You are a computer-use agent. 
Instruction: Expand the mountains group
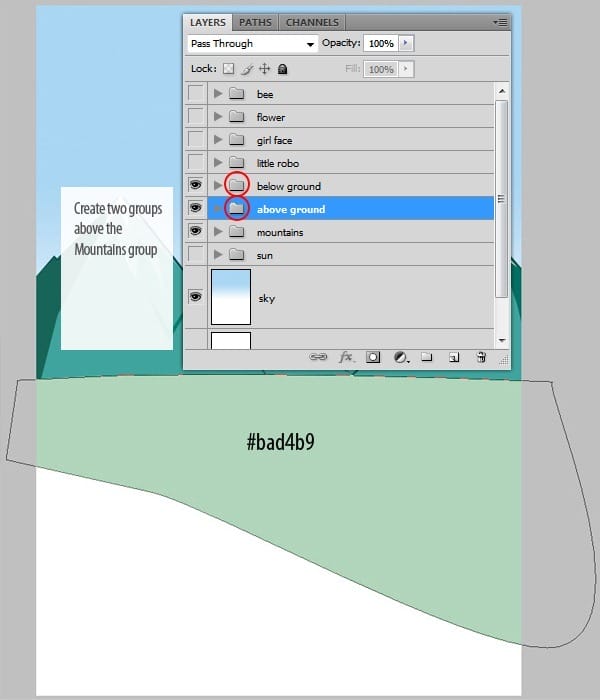click(218, 232)
